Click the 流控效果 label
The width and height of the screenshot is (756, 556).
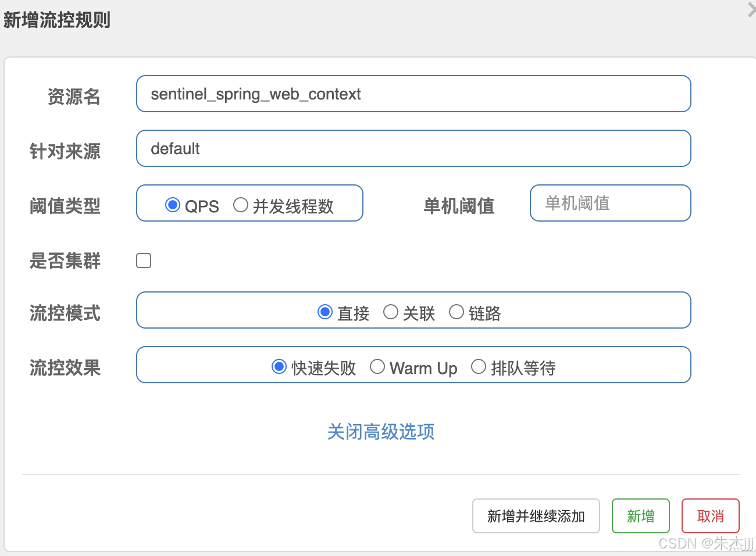65,368
